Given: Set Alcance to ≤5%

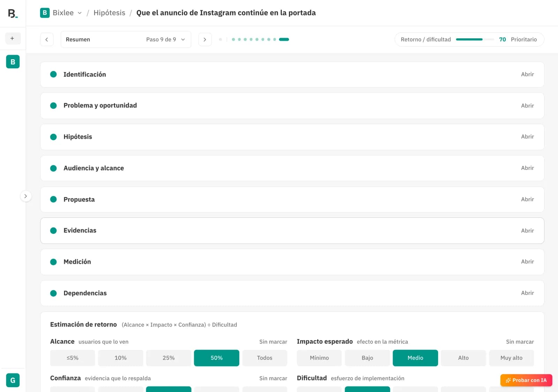Looking at the screenshot, I should pyautogui.click(x=73, y=358).
